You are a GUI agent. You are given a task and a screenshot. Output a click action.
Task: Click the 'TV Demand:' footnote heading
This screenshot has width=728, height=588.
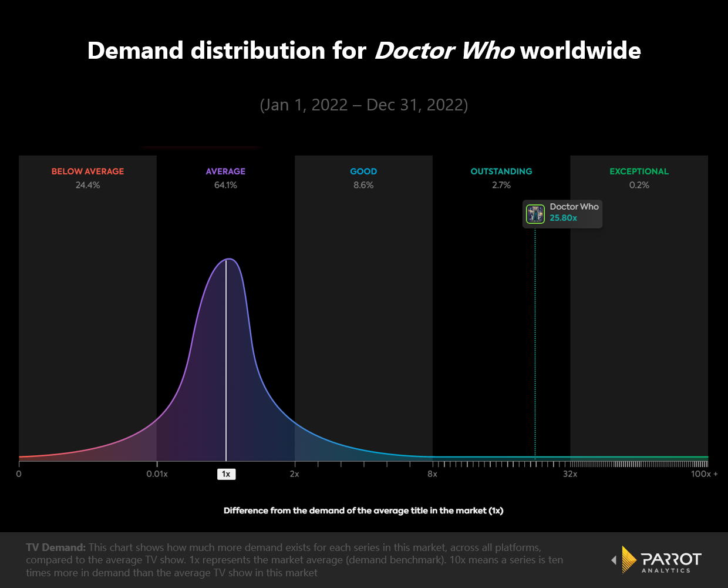click(56, 547)
